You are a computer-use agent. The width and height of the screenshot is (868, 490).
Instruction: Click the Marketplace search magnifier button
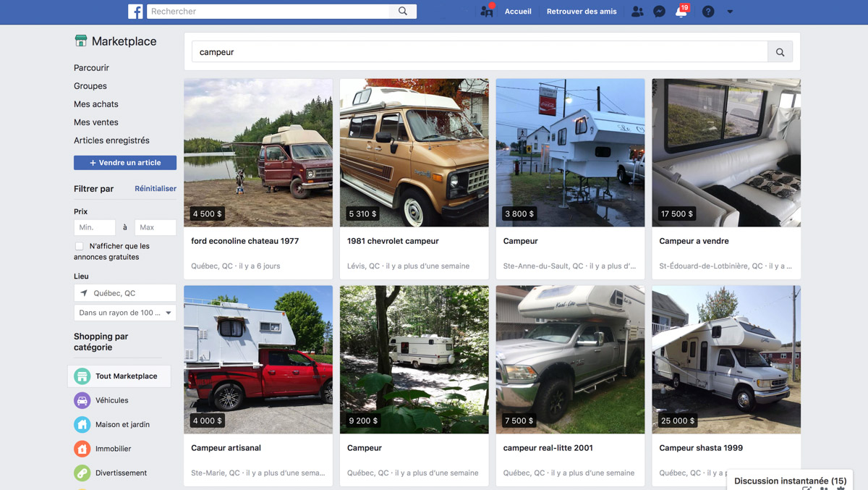780,52
